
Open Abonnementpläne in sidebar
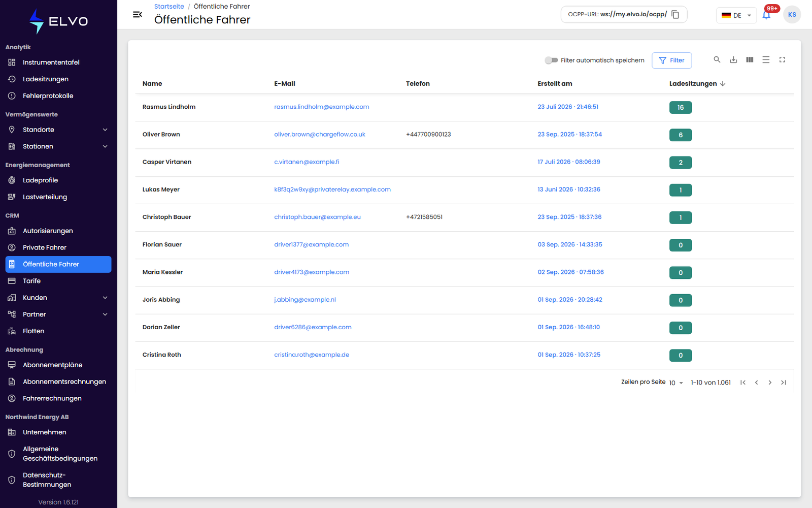[58, 365]
